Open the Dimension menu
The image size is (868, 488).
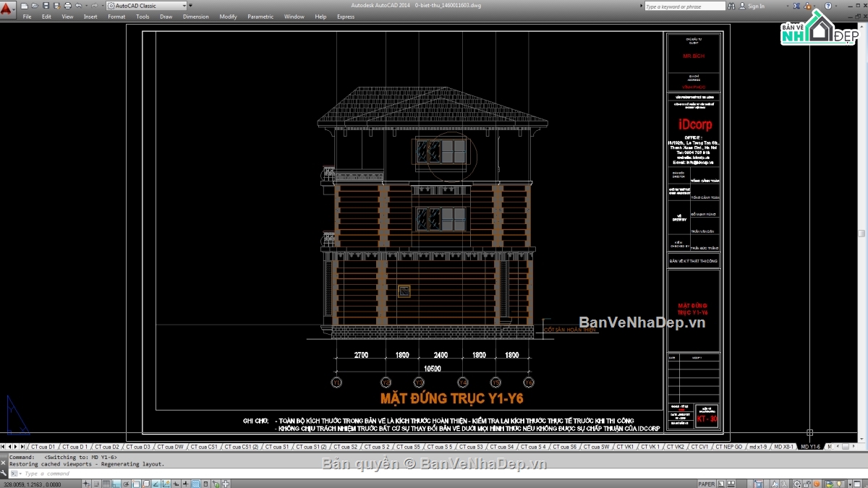click(196, 17)
